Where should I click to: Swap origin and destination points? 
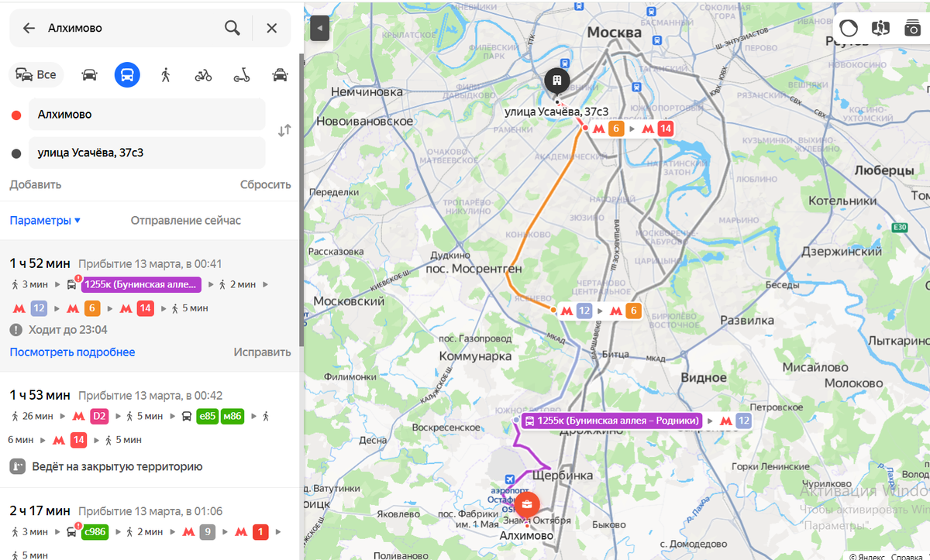click(284, 130)
